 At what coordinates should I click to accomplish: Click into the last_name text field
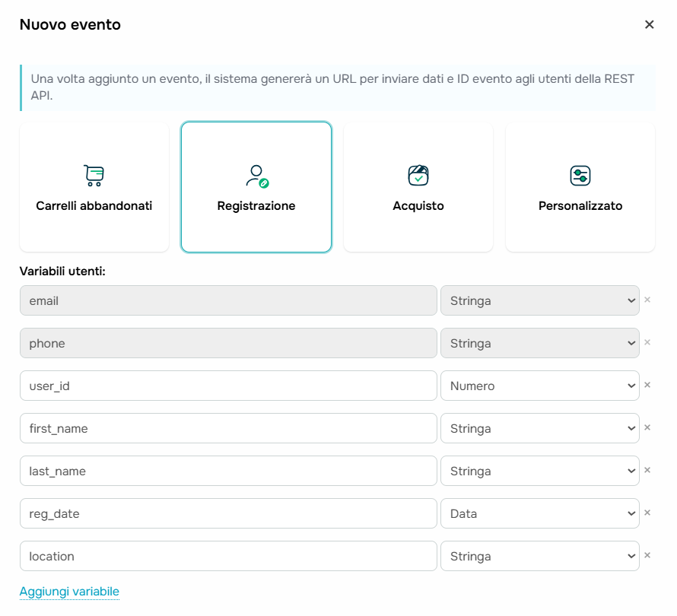point(228,471)
